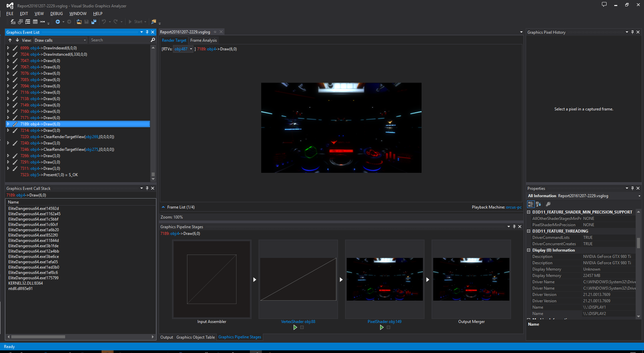Collapse D3D11_FEATURE_SHADER_MIN_PRECISION_SUPPORT group
Viewport: 644px width, 353px height.
[x=529, y=212]
